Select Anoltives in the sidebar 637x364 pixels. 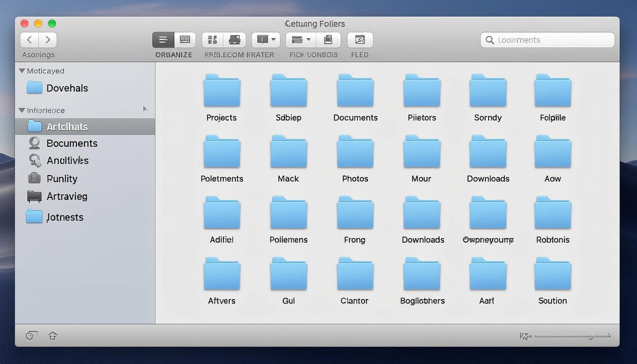click(x=85, y=160)
